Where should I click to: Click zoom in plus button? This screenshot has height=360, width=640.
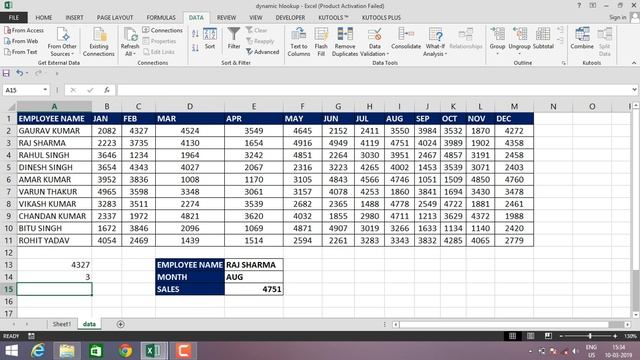(x=615, y=336)
